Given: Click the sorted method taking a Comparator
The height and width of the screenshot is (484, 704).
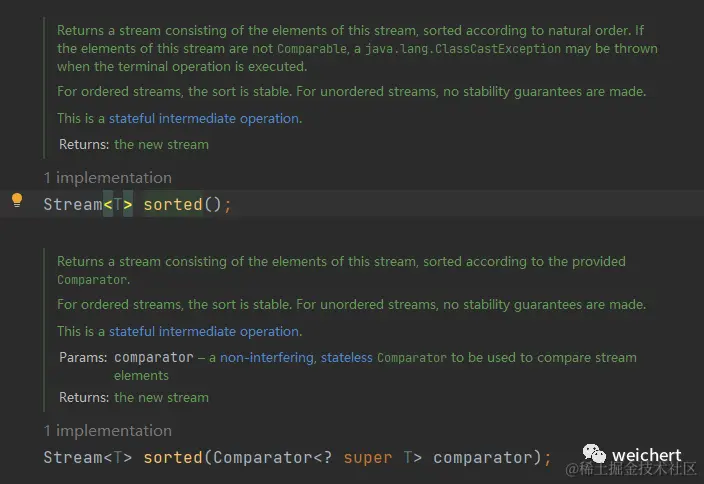Looking at the screenshot, I should point(173,458).
